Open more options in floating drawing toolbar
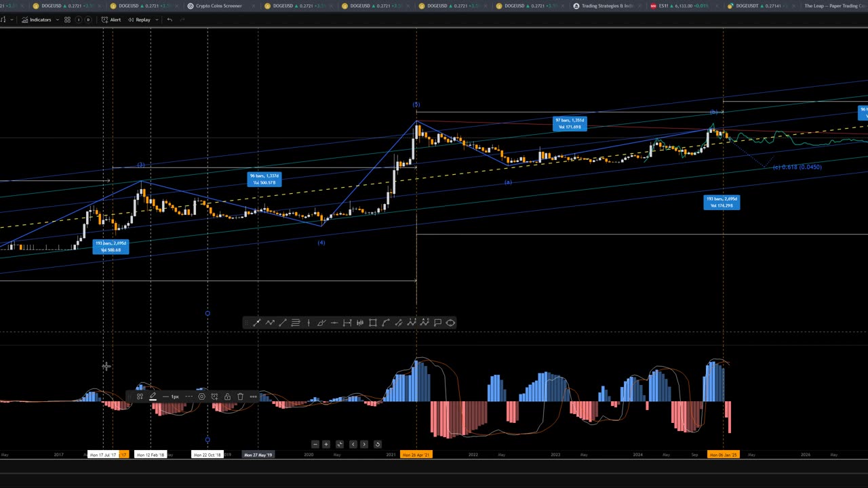The image size is (868, 488). (x=253, y=396)
